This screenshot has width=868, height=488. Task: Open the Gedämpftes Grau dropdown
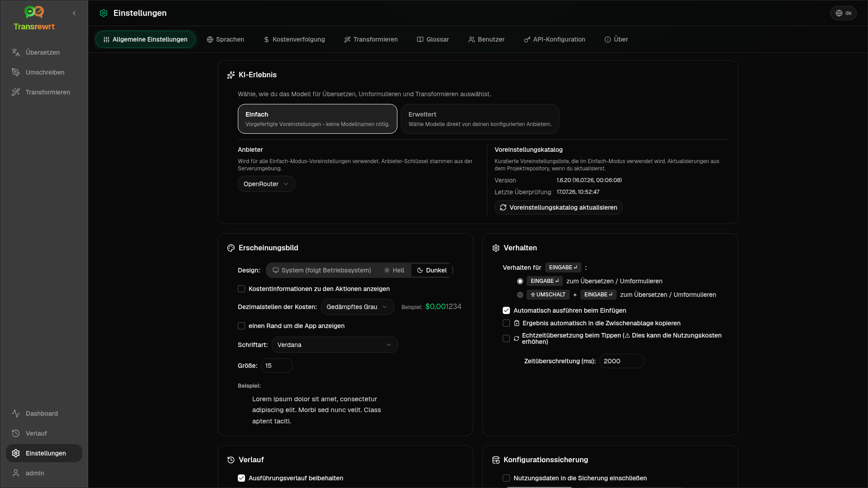(357, 307)
